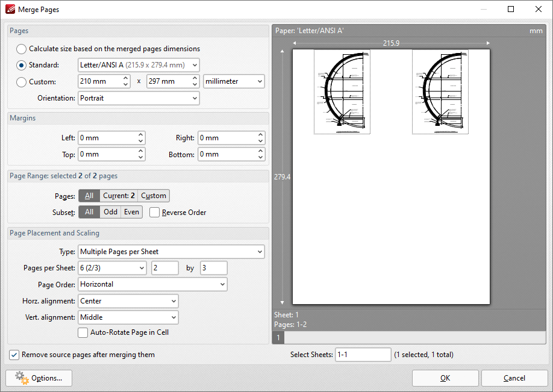Screen dimensions: 553x392
Task: Toggle the Reverse Order checkbox
Action: click(x=154, y=212)
